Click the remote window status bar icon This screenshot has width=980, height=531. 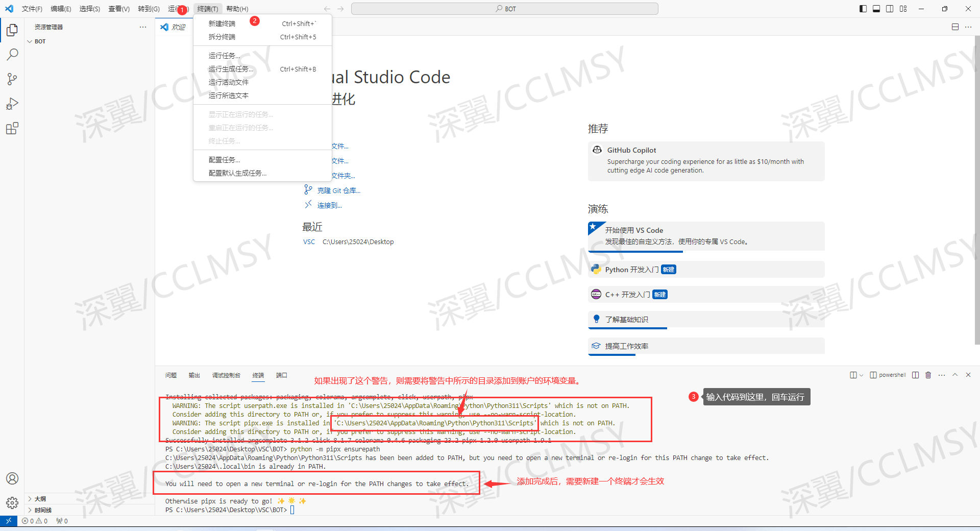(x=8, y=521)
